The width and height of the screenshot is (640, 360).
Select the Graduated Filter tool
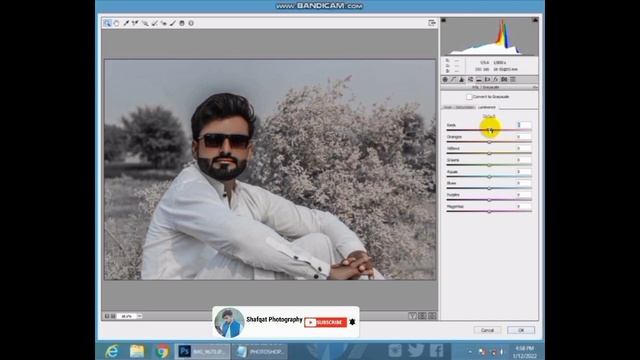point(182,23)
